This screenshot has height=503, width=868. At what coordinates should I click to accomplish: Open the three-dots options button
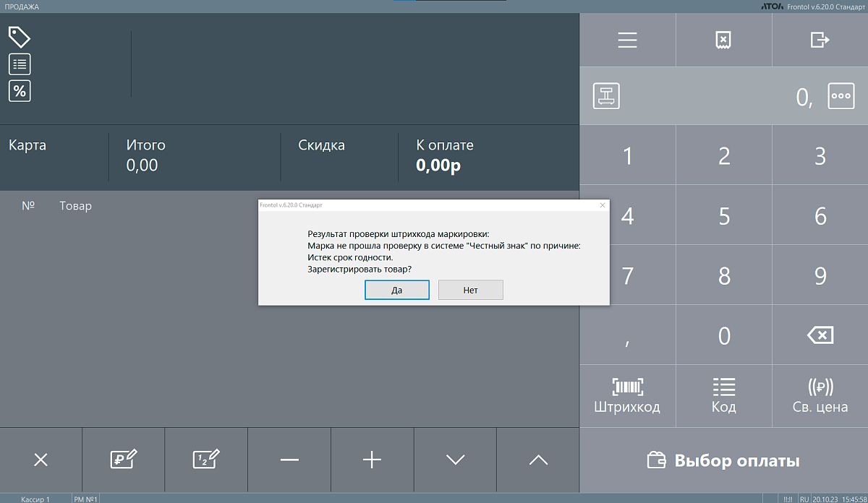[x=841, y=96]
